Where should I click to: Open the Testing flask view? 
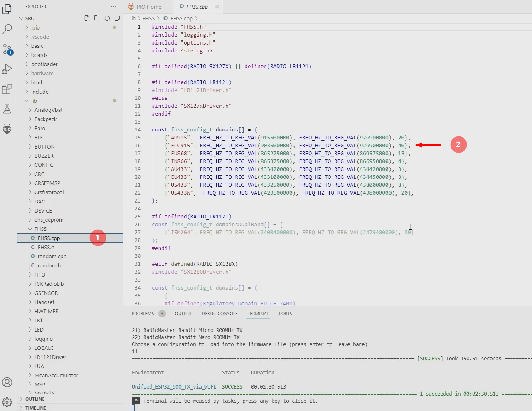pos(7,109)
